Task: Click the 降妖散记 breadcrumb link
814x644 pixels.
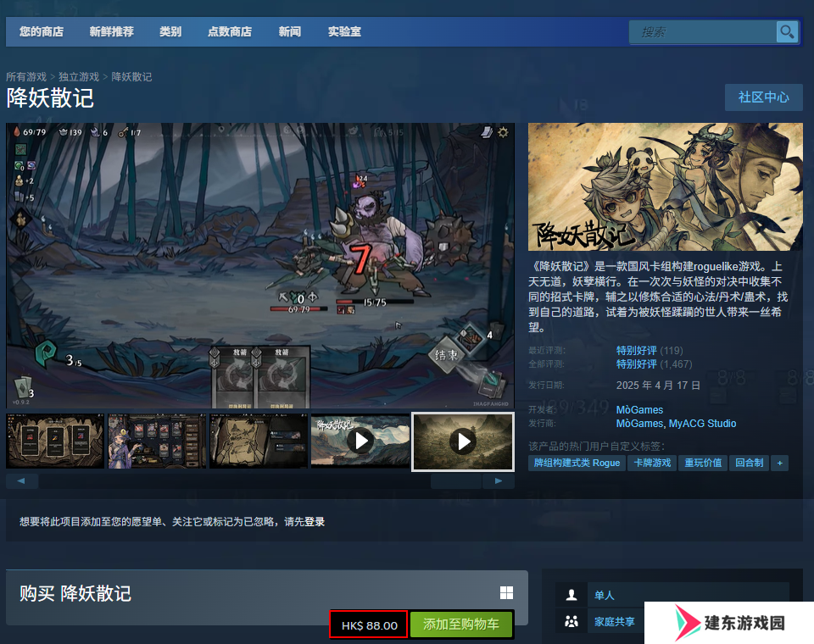Action: [132, 77]
